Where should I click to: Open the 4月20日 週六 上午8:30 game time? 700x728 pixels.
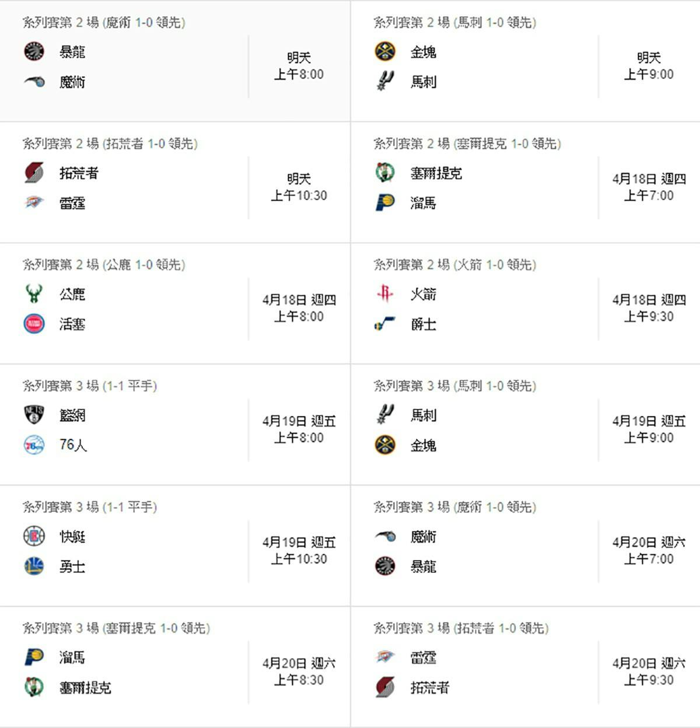pyautogui.click(x=299, y=671)
